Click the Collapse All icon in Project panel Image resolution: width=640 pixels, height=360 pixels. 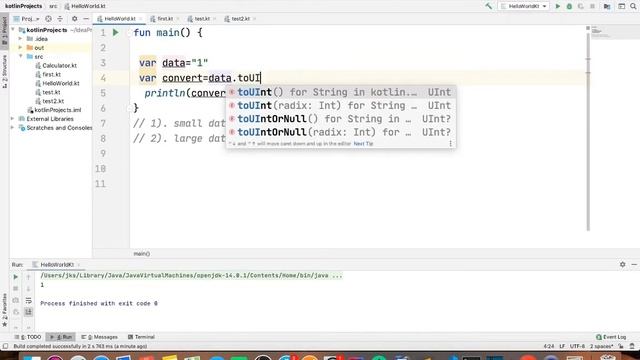60,19
